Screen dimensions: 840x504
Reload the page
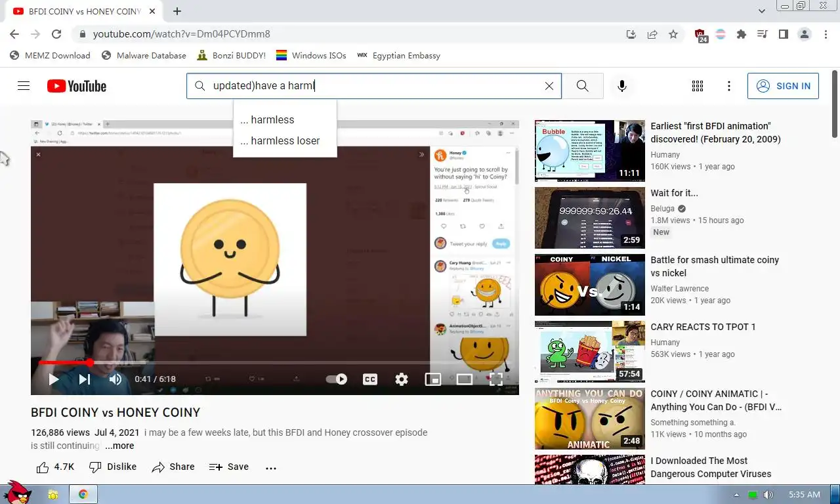pos(56,34)
